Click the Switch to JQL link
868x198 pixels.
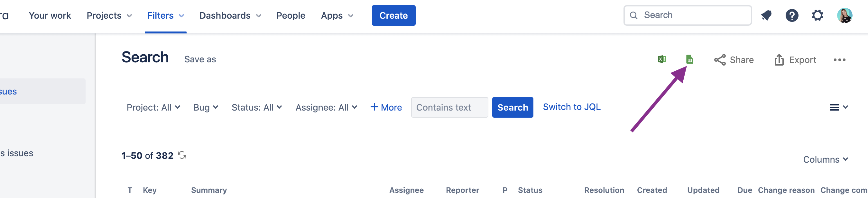[571, 107]
